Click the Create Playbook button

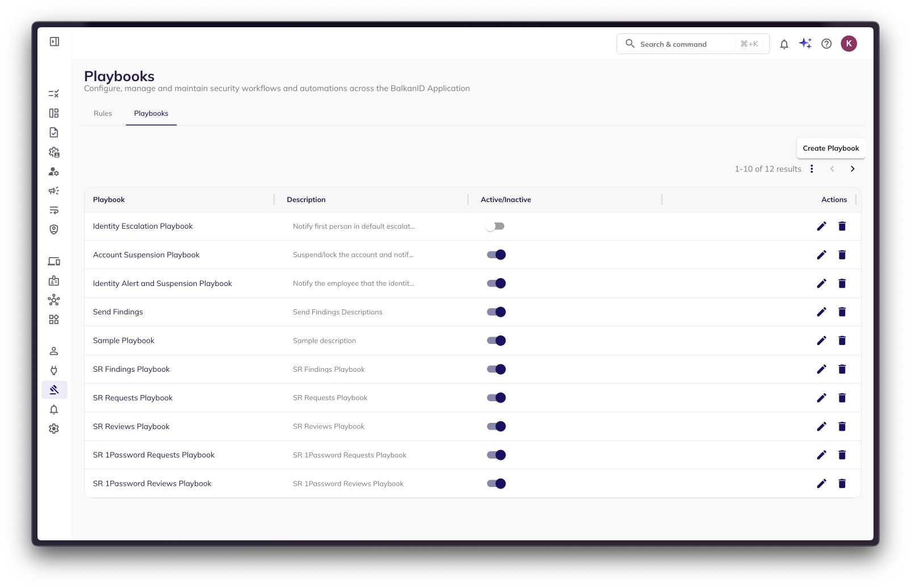(x=830, y=149)
